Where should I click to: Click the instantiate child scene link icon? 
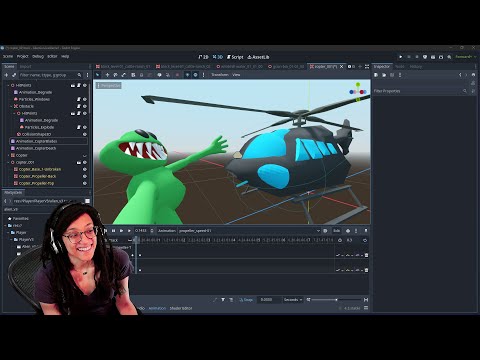pos(14,75)
